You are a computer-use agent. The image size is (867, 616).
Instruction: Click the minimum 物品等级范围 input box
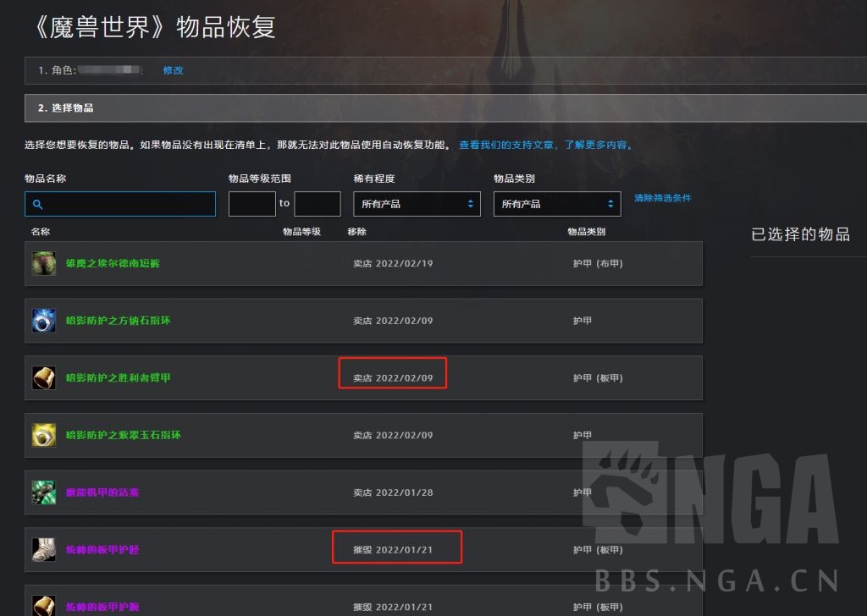(252, 204)
